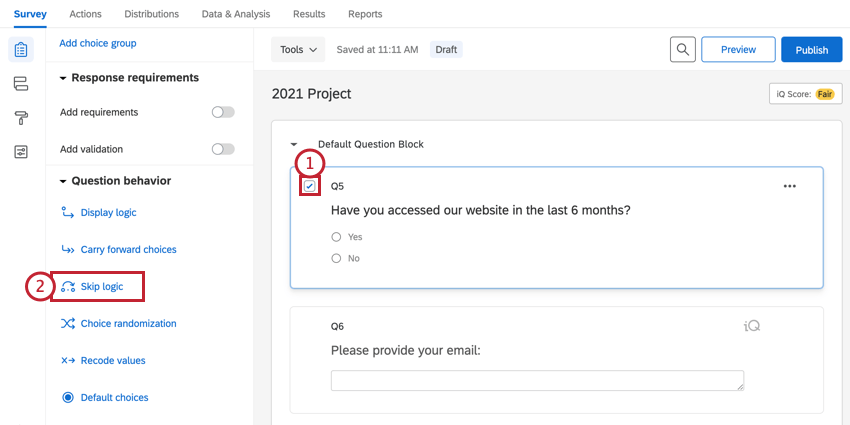The width and height of the screenshot is (850, 425).
Task: Click the Publish button
Action: pyautogui.click(x=811, y=49)
